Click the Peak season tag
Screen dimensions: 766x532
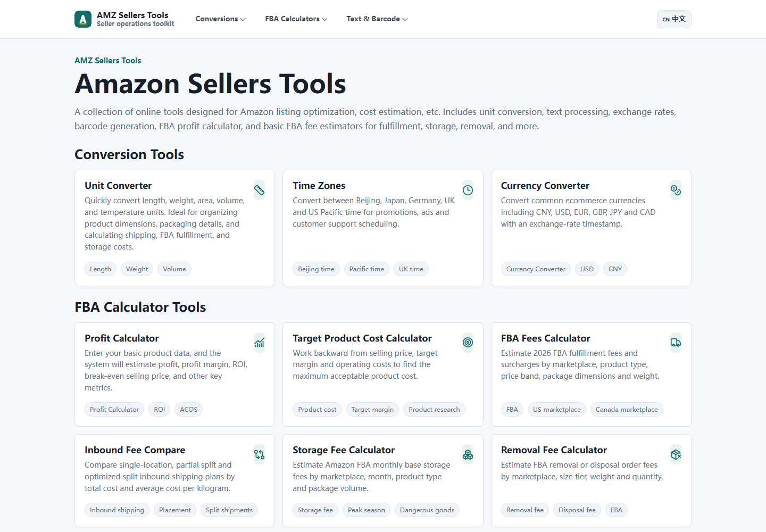(367, 510)
